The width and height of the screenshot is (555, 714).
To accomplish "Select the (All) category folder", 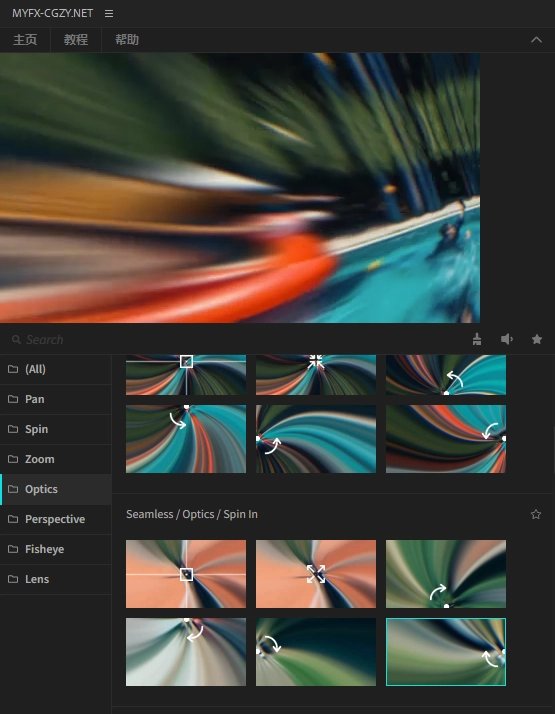I will tap(56, 369).
